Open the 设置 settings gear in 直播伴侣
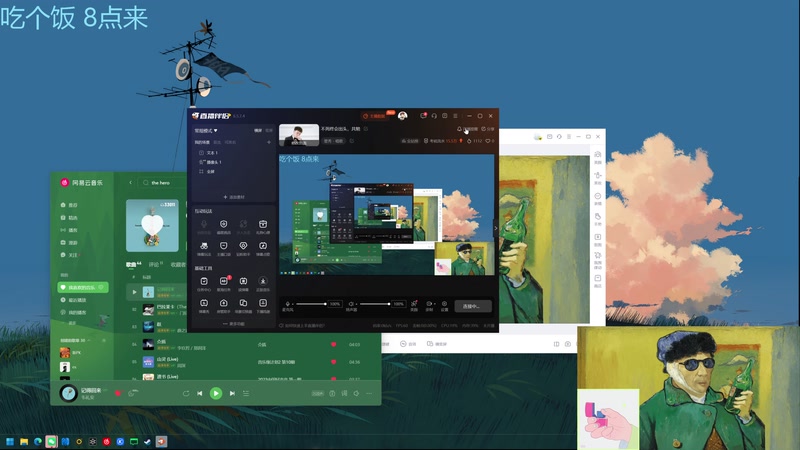 [444, 305]
